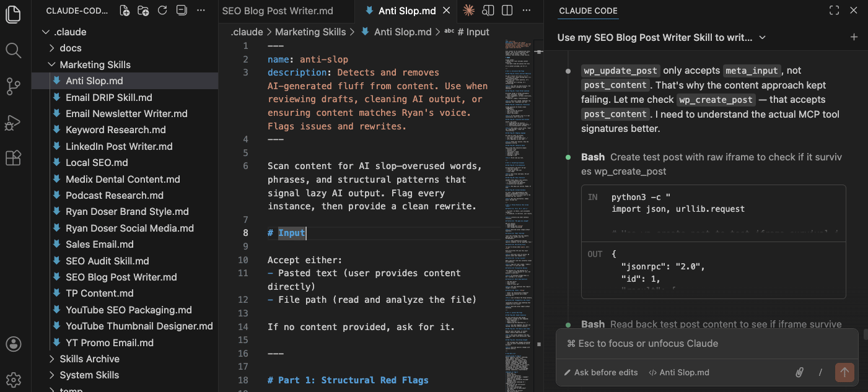Expand the docs folder
This screenshot has width=868, height=392.
point(70,48)
